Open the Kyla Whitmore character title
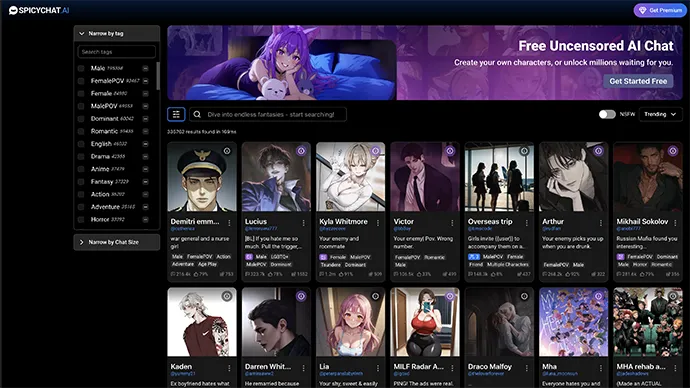 [x=343, y=222]
